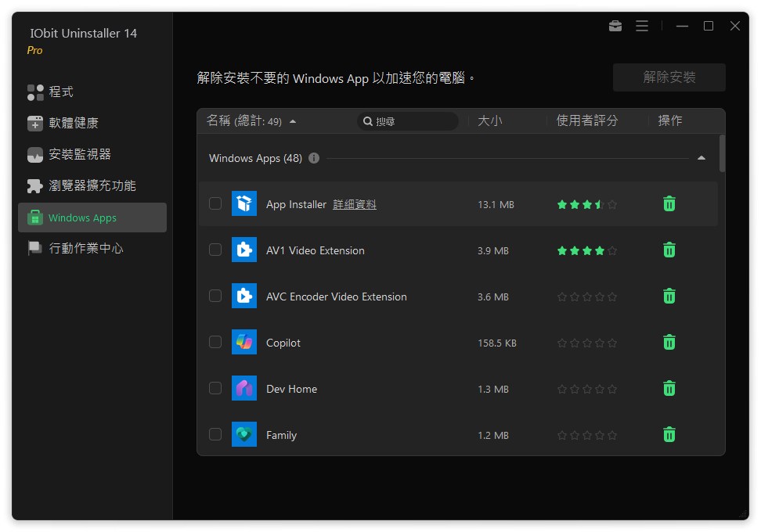Screen dimensions: 761x532
Task: Click the Copilot app icon
Action: [244, 342]
